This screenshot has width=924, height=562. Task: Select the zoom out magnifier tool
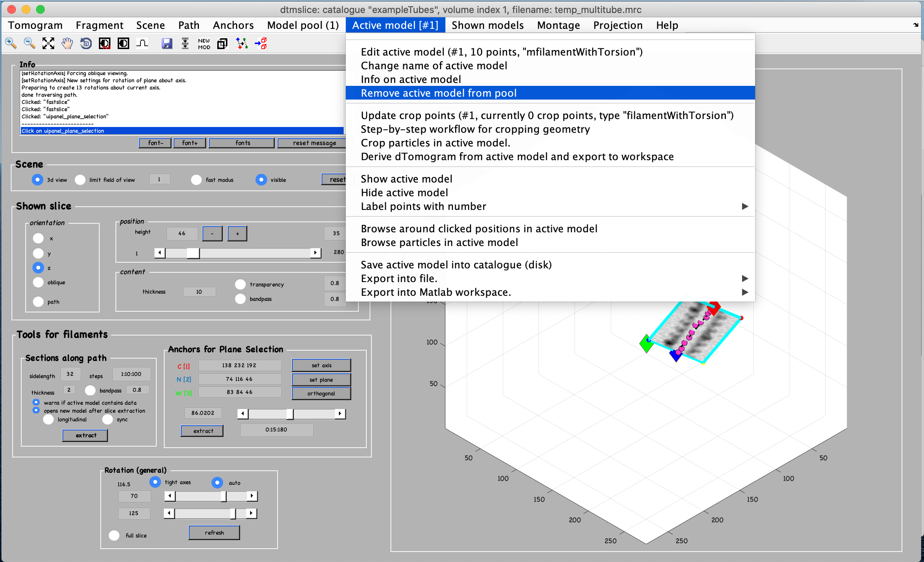pos(29,43)
